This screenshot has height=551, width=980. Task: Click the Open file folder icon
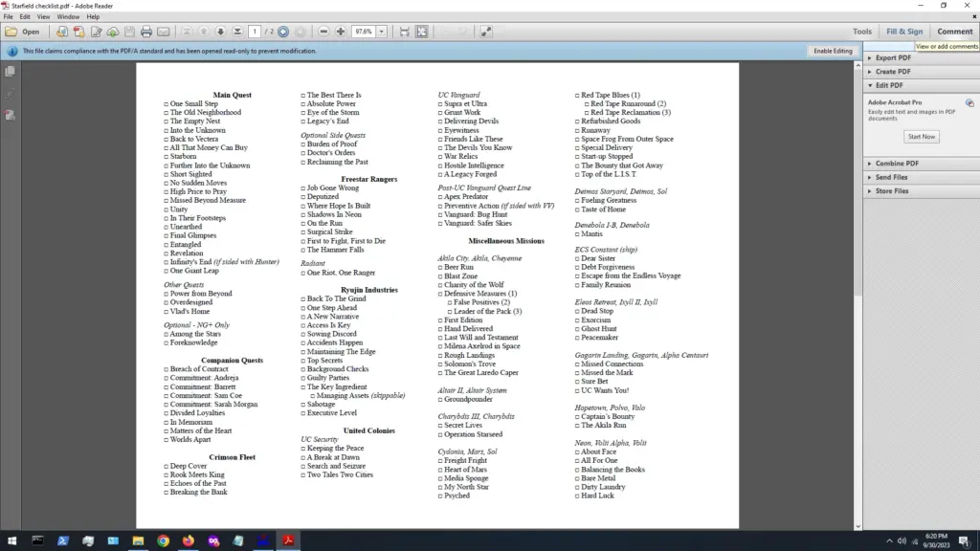coord(11,32)
